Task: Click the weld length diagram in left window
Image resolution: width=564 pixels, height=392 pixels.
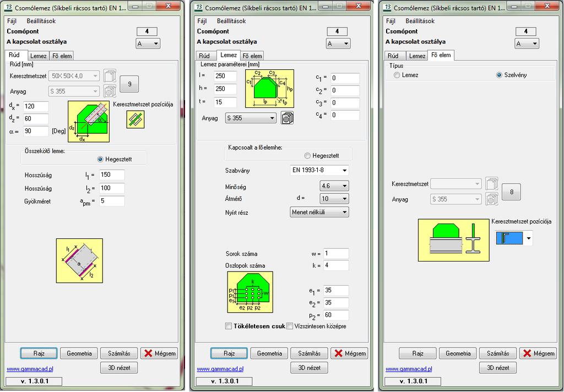Action: click(79, 261)
